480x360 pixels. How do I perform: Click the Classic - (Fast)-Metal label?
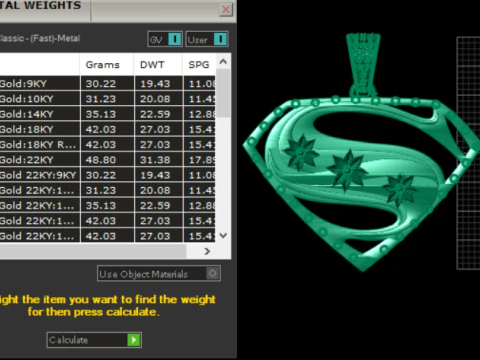(x=40, y=38)
